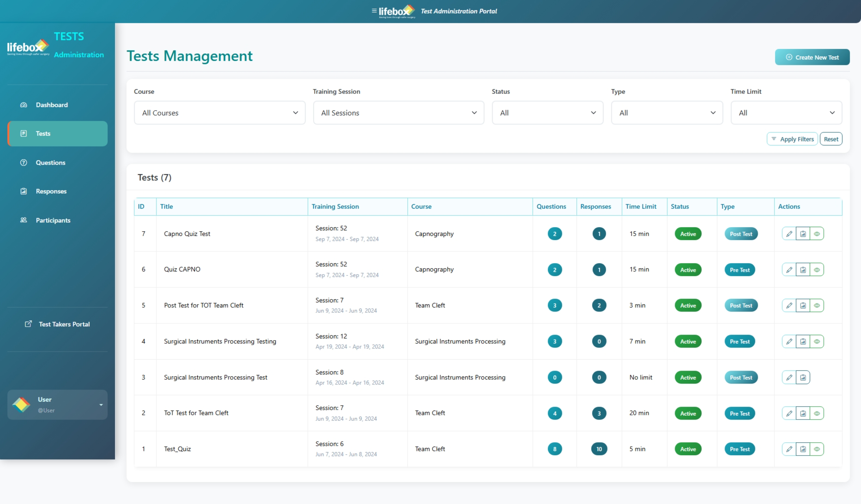Open the Participants sidebar item
Screen dimensions: 861x504
click(57, 220)
